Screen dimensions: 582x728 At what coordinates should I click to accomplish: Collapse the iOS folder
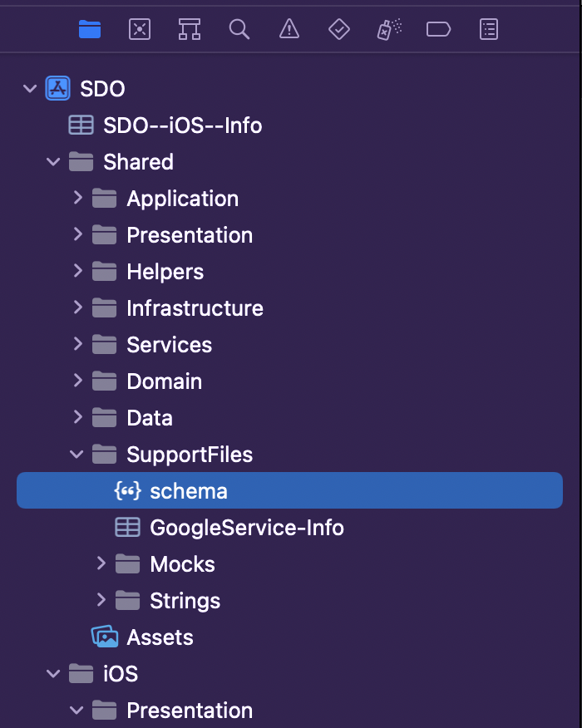tap(54, 674)
